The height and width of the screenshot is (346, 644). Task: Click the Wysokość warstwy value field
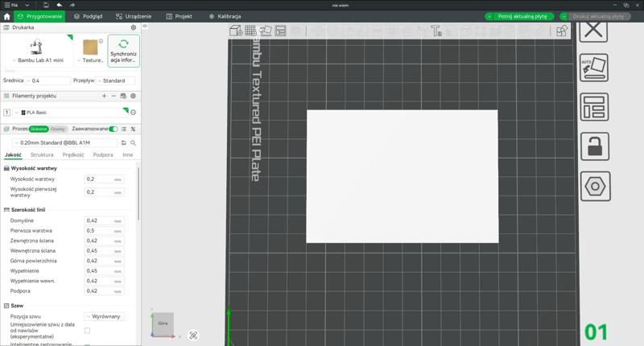point(104,179)
